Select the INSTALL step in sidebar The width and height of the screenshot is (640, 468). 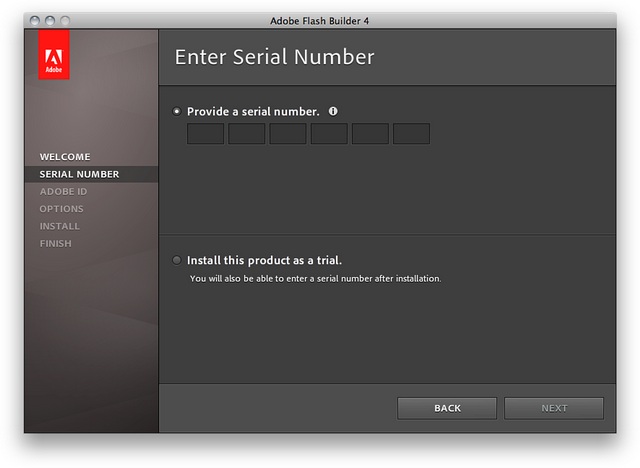[60, 226]
